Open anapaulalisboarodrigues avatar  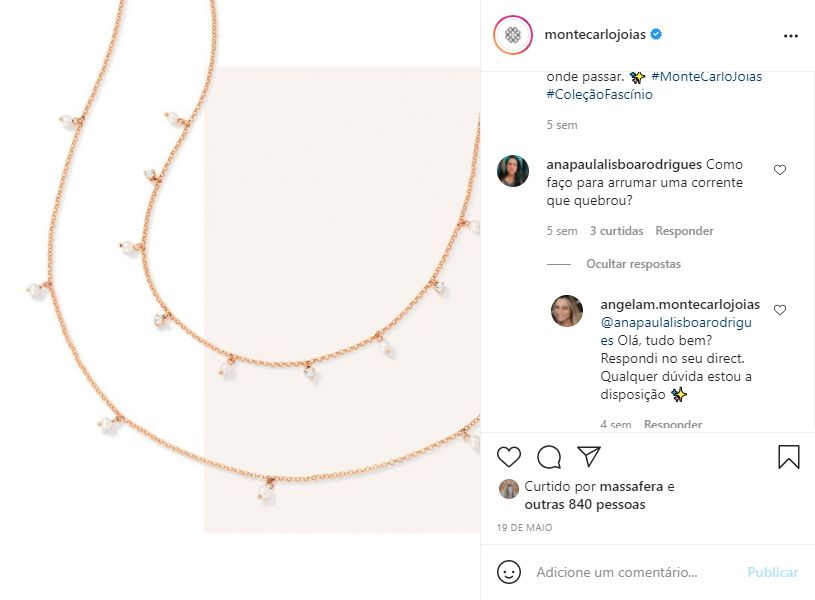pos(513,171)
